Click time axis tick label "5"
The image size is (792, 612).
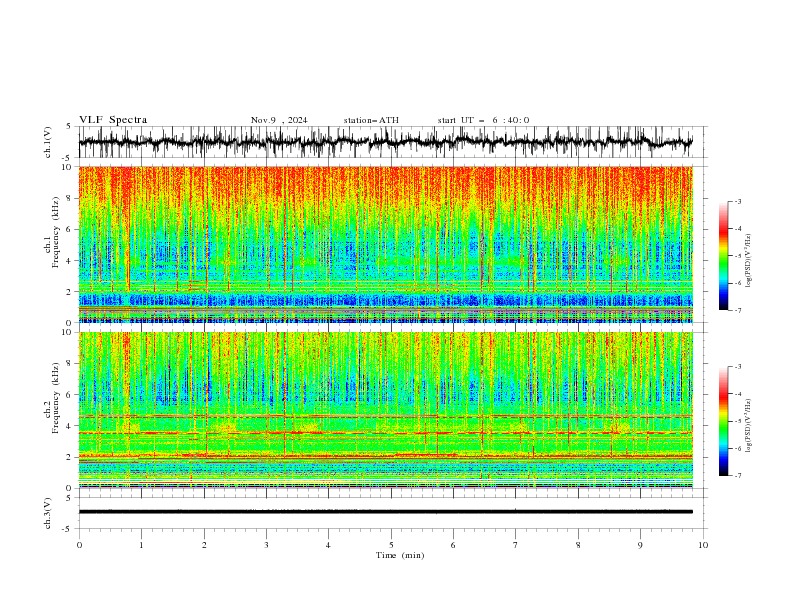coord(391,545)
